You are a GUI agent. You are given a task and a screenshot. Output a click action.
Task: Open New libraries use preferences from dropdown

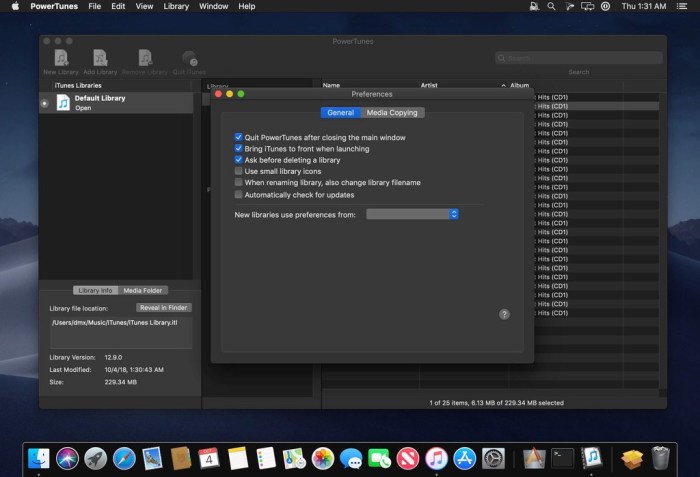[x=412, y=214]
